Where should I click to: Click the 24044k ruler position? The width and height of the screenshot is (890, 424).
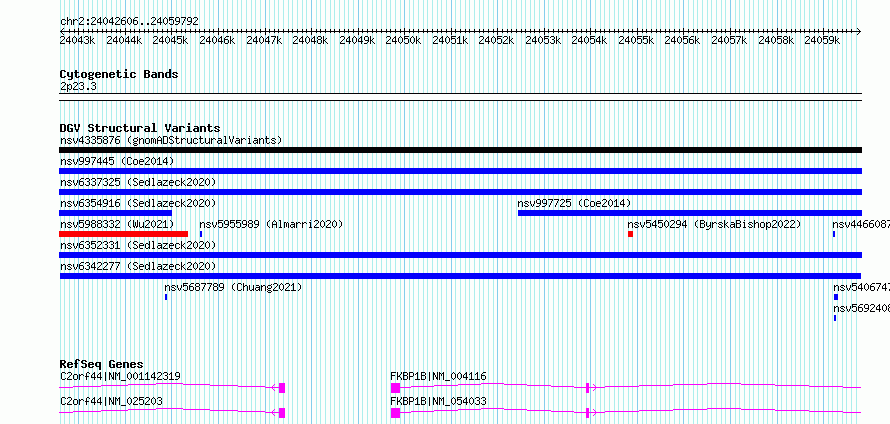[x=124, y=40]
